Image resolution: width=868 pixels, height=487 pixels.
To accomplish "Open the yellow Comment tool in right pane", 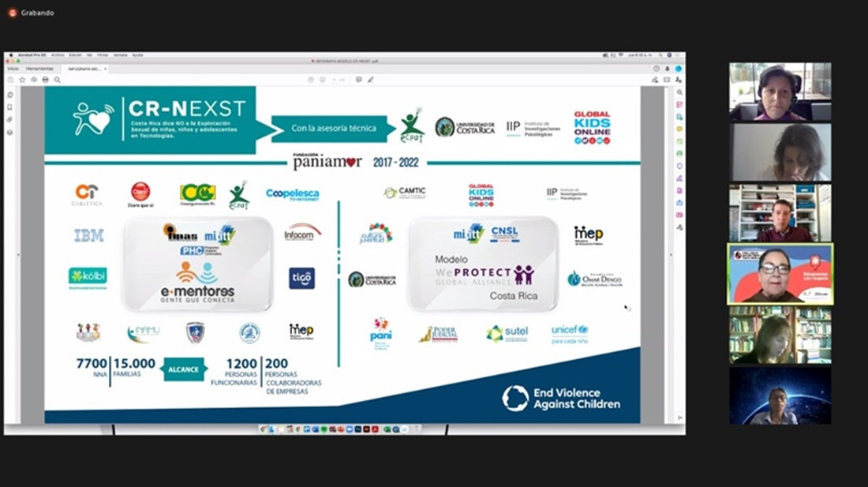I will point(679,129).
